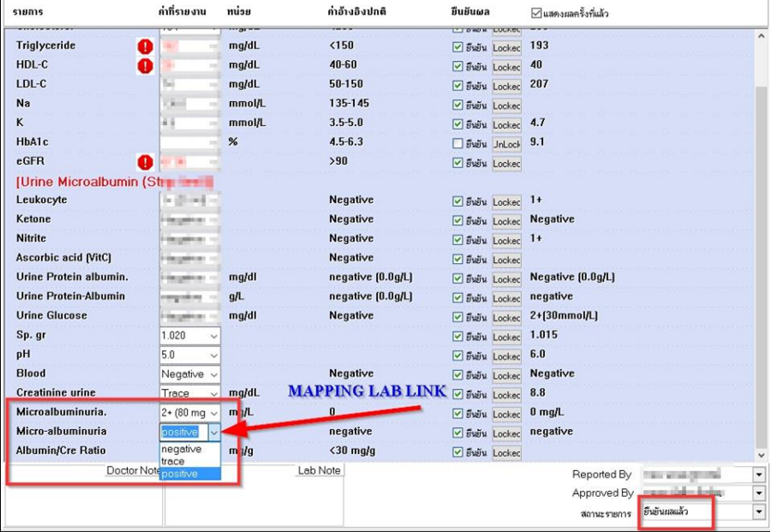Open the Microalbuminuria. 2+ (80 mg dropdown
Image resolution: width=772 pixels, height=532 pixels.
214,412
